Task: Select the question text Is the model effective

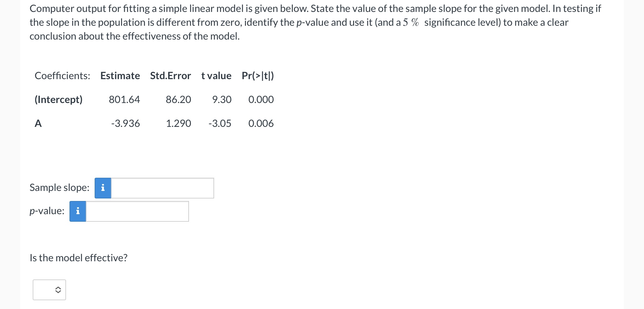Action: point(78,257)
